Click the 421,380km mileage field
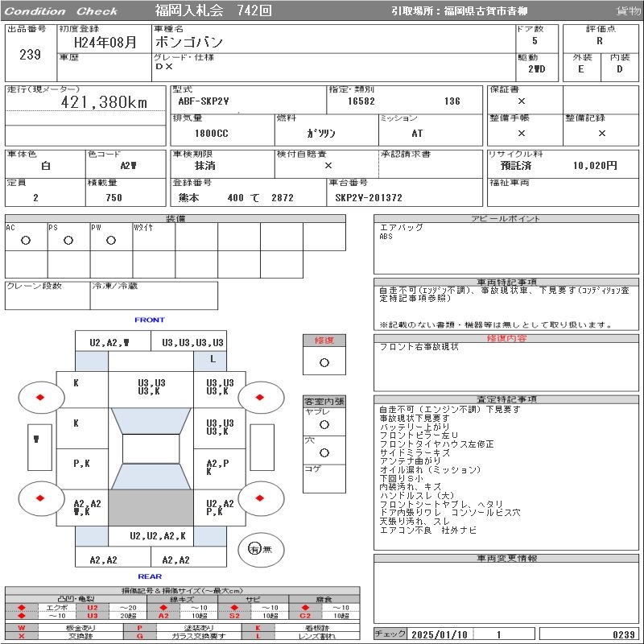The width and height of the screenshot is (644, 644). click(105, 102)
